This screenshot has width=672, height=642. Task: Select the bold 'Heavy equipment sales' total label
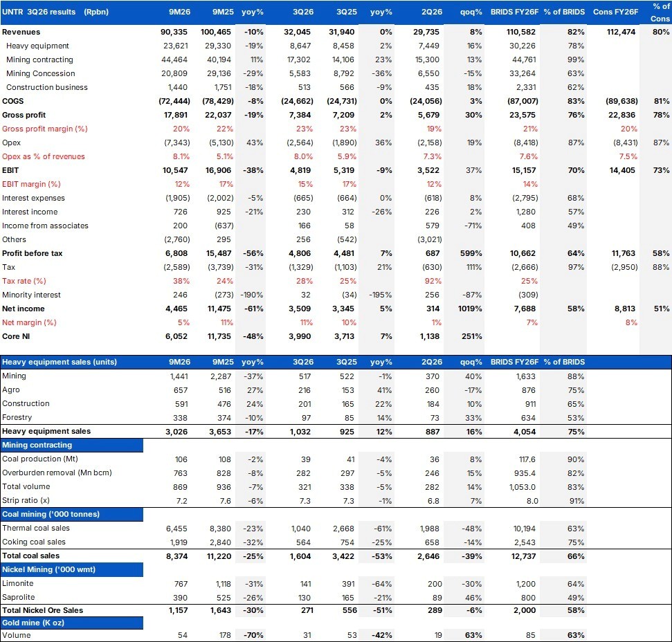pos(46,431)
